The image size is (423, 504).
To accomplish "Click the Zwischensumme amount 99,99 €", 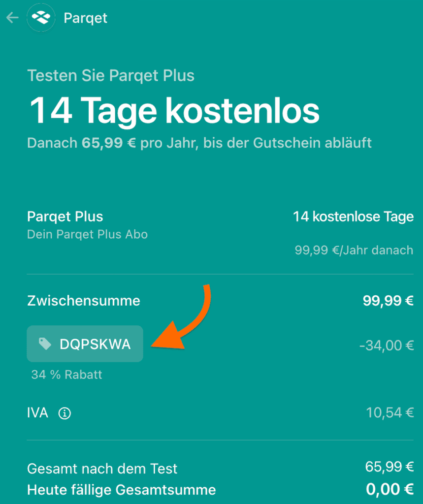I will (388, 301).
